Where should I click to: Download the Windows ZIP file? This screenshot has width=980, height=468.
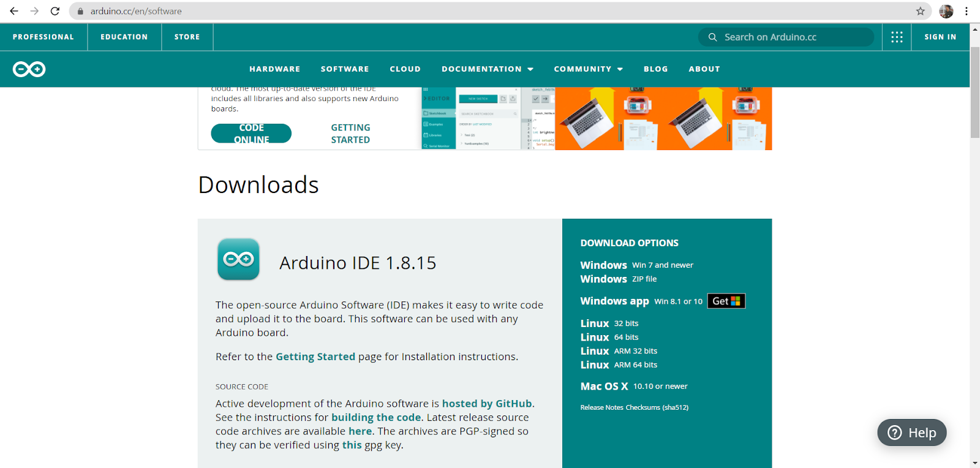click(619, 279)
